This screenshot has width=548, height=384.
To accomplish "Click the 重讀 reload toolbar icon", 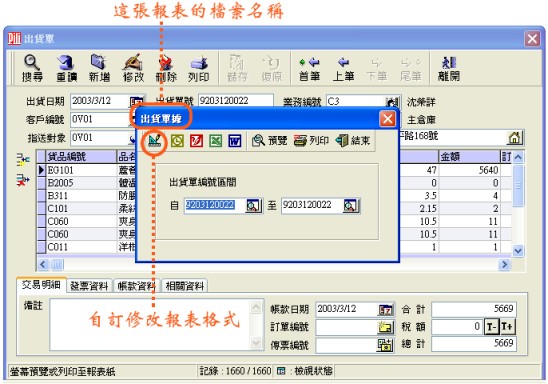I will coord(66,68).
